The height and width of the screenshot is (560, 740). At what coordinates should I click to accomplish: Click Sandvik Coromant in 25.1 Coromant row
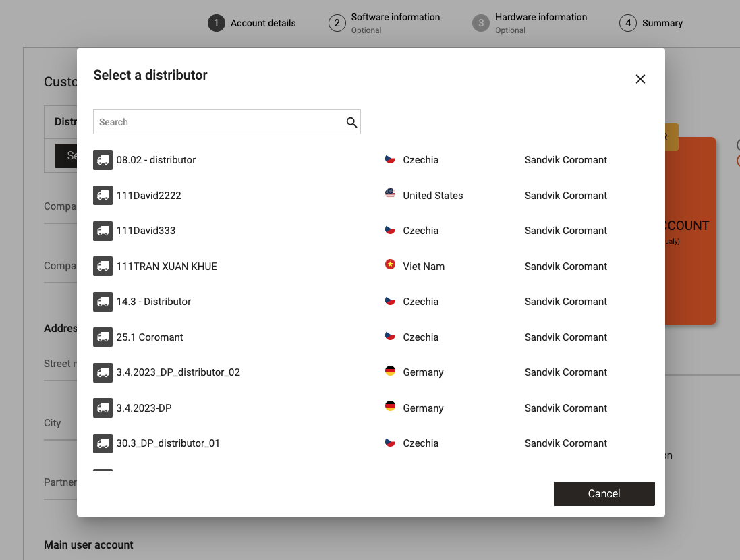[x=565, y=337]
